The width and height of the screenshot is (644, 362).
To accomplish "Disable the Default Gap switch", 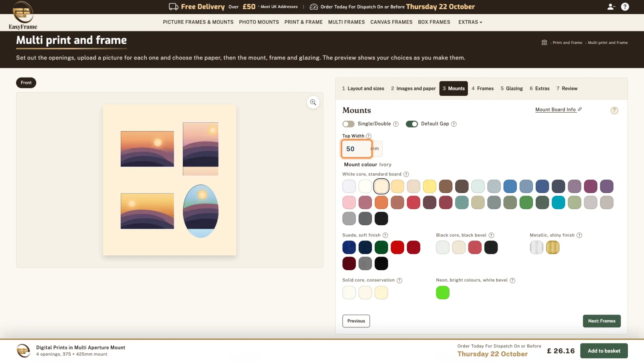I will click(412, 124).
